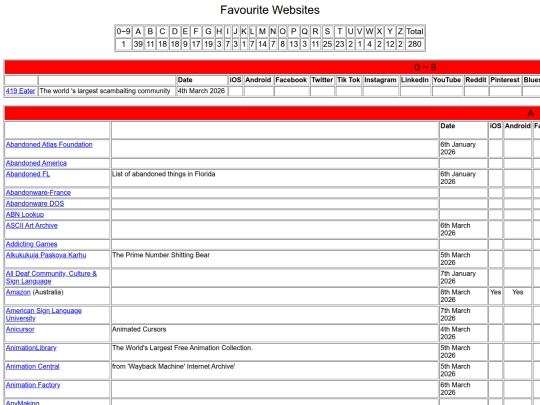540x405 pixels.
Task: Click the 4th March 2026 date
Action: (x=201, y=91)
